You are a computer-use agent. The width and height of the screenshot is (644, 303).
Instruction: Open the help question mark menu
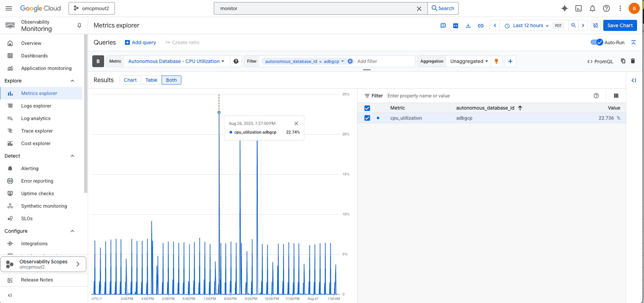[606, 8]
